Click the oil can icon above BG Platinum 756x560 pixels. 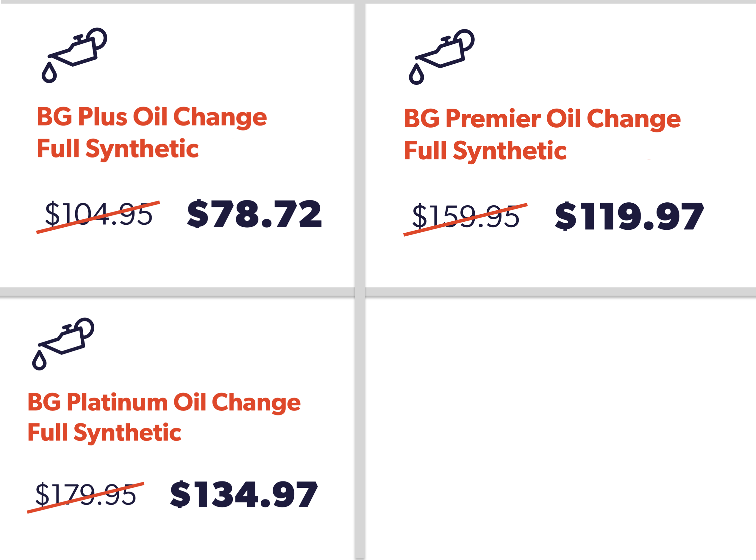tap(63, 343)
